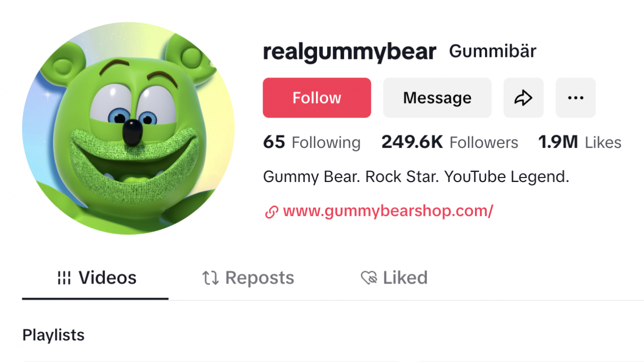
Task: Open the three-dot more options menu
Action: 576,98
